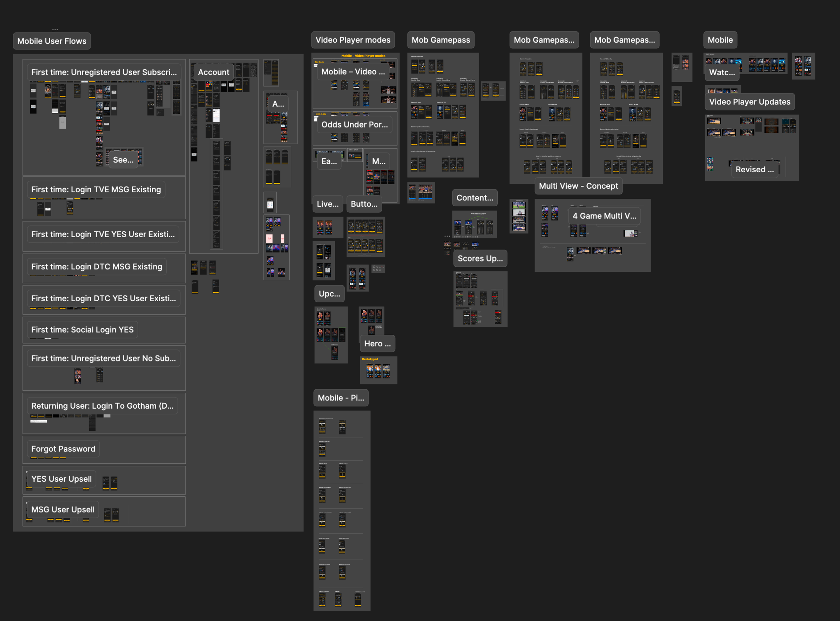840x621 pixels.
Task: Click the '4 Game Multi V...' frame label
Action: [604, 216]
